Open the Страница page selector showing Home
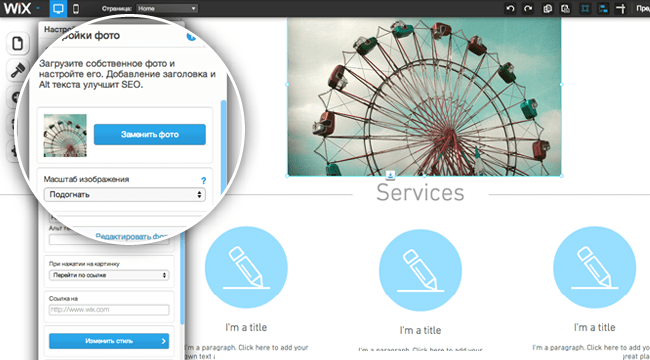 (x=167, y=8)
